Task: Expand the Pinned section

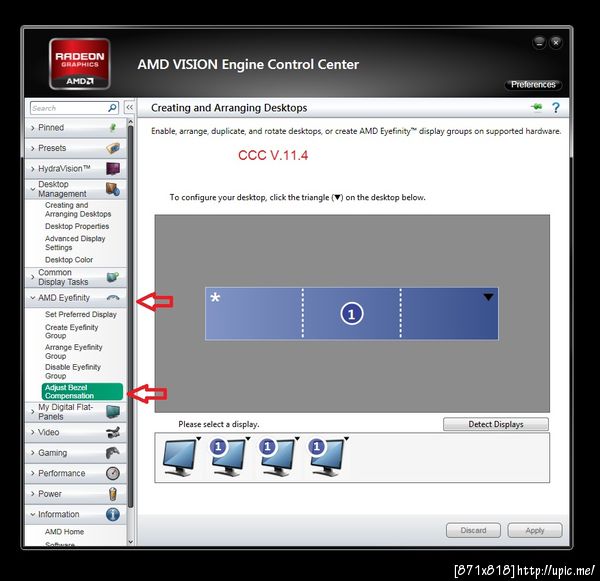Action: click(33, 128)
